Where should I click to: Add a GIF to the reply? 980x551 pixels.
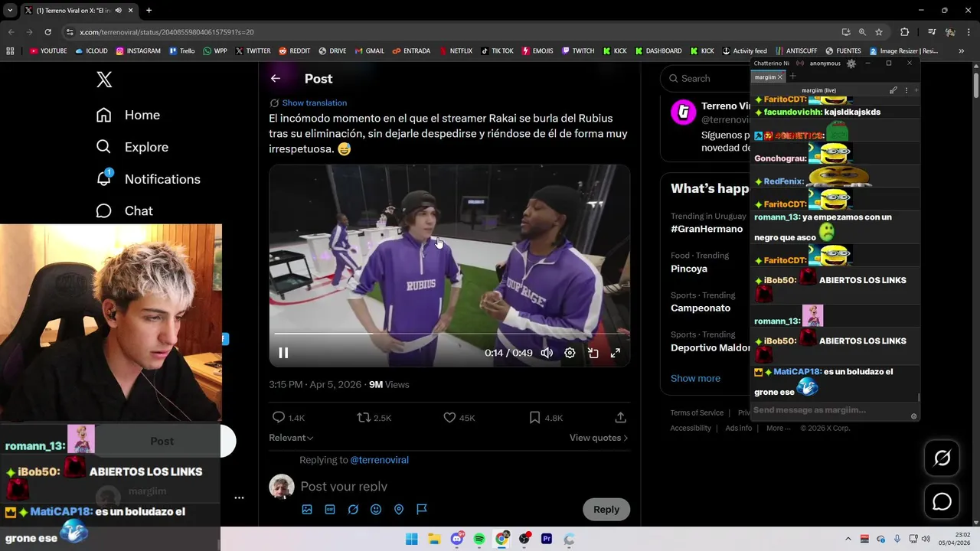330,509
